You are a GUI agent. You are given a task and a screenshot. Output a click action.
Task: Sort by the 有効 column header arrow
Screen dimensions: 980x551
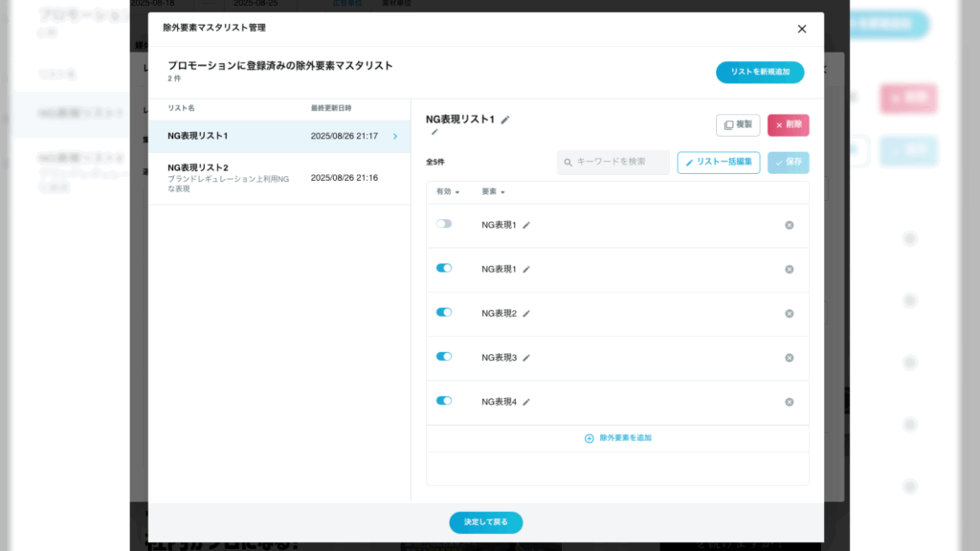(x=457, y=192)
